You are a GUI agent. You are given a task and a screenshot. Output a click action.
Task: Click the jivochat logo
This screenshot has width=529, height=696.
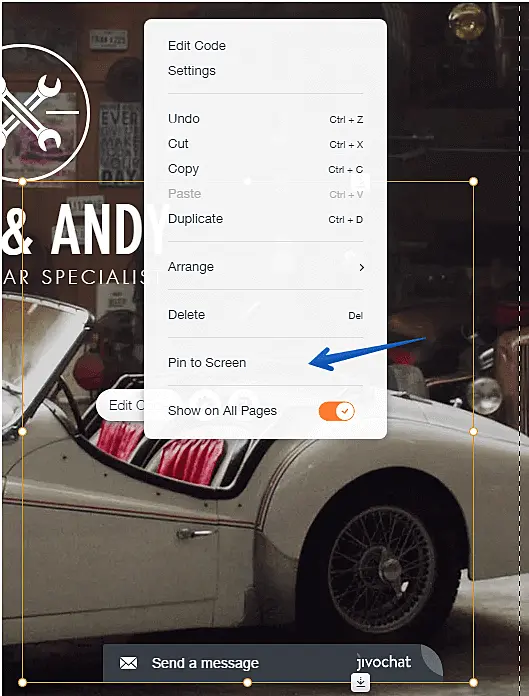(384, 662)
